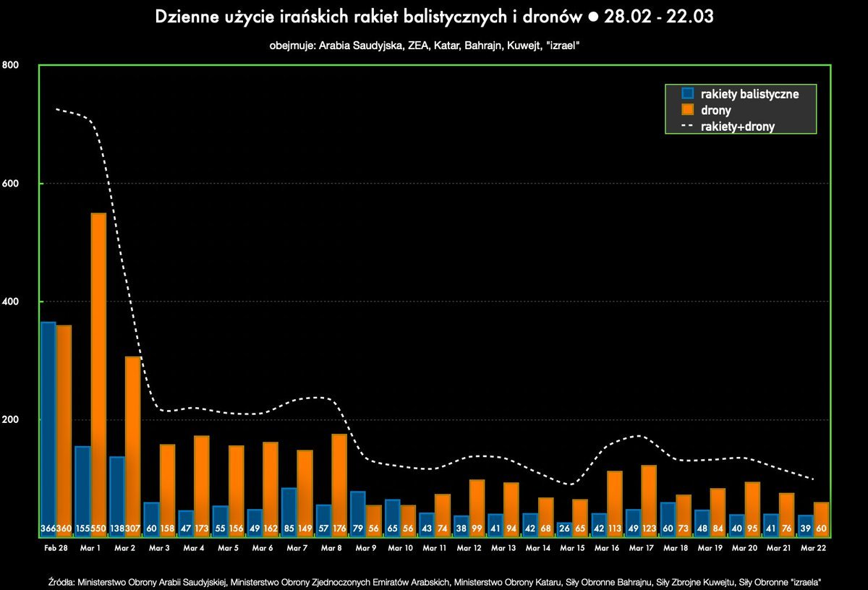Click the '84' drone value for Mar 19
This screenshot has height=590, width=868.
point(719,529)
